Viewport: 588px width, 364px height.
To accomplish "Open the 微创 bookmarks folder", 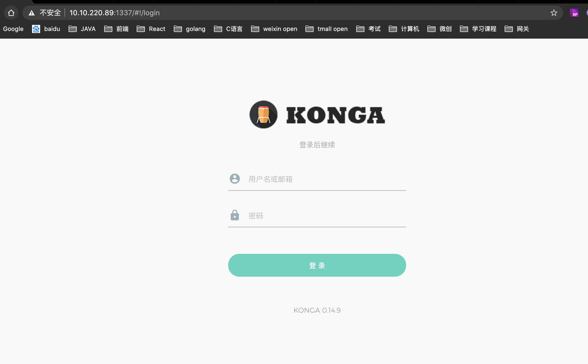I will 440,29.
